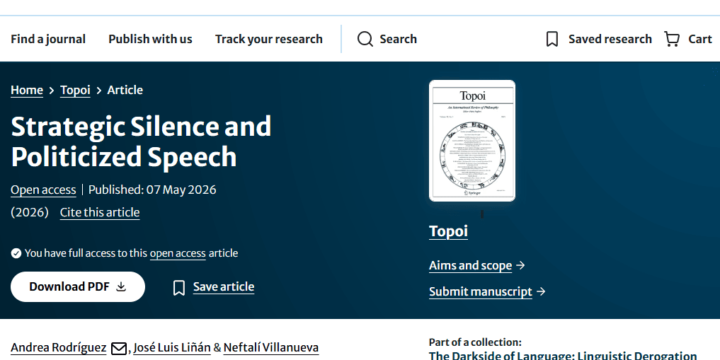Screen dimensions: 720x360
Task: Open Aims and scope link
Action: [470, 266]
